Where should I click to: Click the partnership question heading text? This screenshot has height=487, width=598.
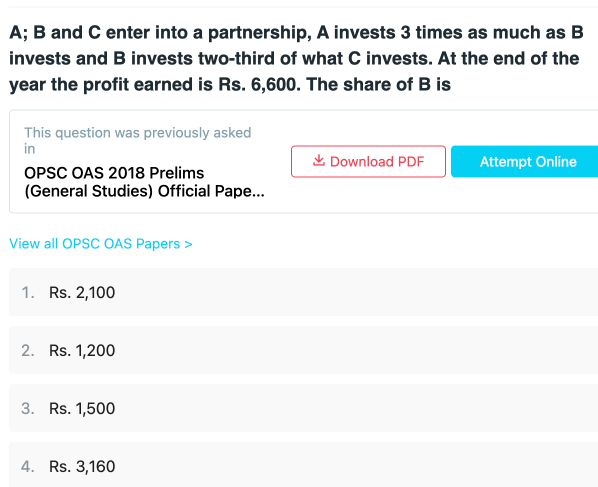296,58
